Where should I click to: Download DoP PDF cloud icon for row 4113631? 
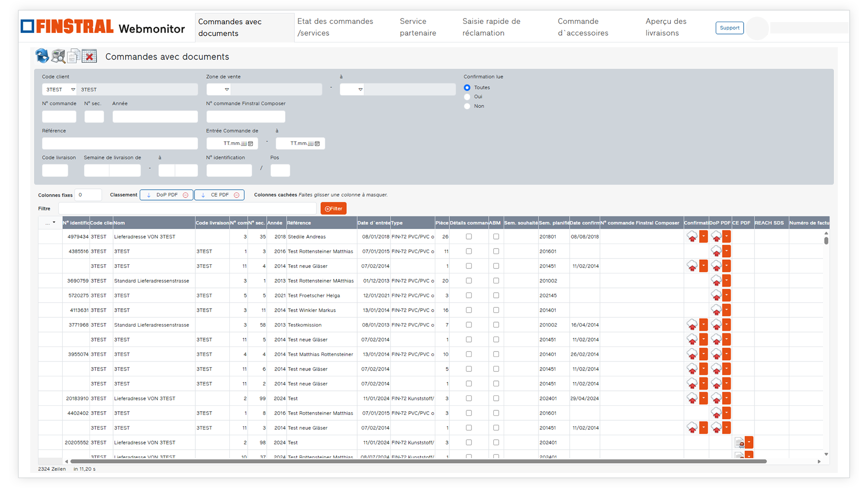[716, 310]
